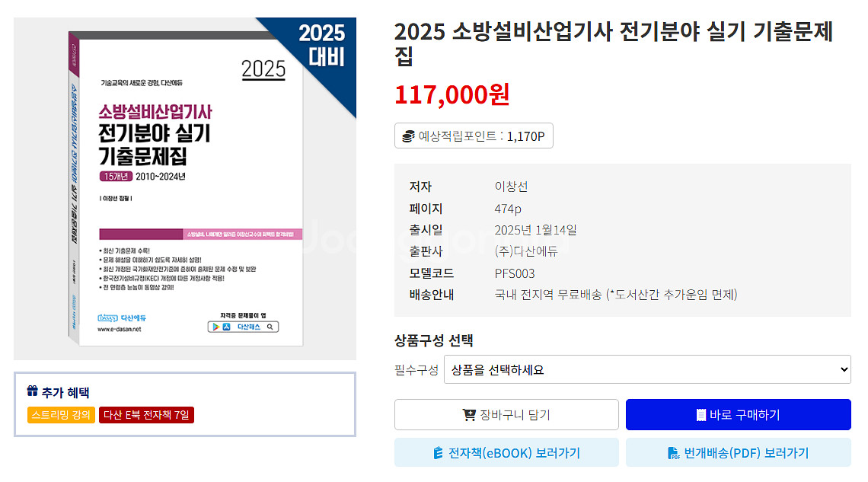Click the PDF file icon
This screenshot has height=482, width=868.
(x=674, y=453)
